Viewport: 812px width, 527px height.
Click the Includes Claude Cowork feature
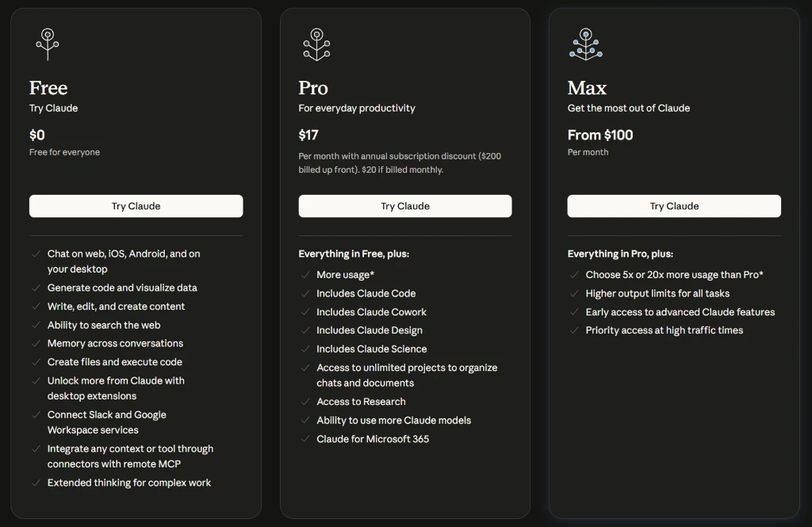point(371,312)
